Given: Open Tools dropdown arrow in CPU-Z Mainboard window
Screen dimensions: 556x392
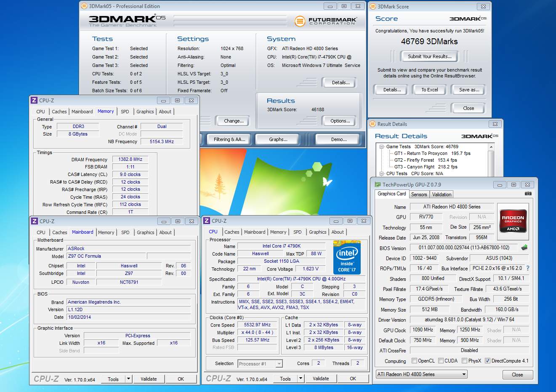Looking at the screenshot, I should pyautogui.click(x=128, y=379).
